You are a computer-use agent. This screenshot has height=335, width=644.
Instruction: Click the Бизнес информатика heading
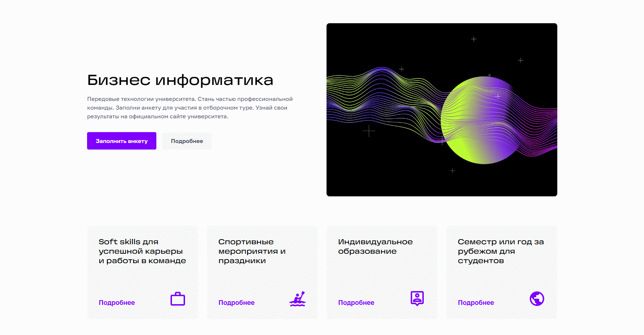click(180, 80)
